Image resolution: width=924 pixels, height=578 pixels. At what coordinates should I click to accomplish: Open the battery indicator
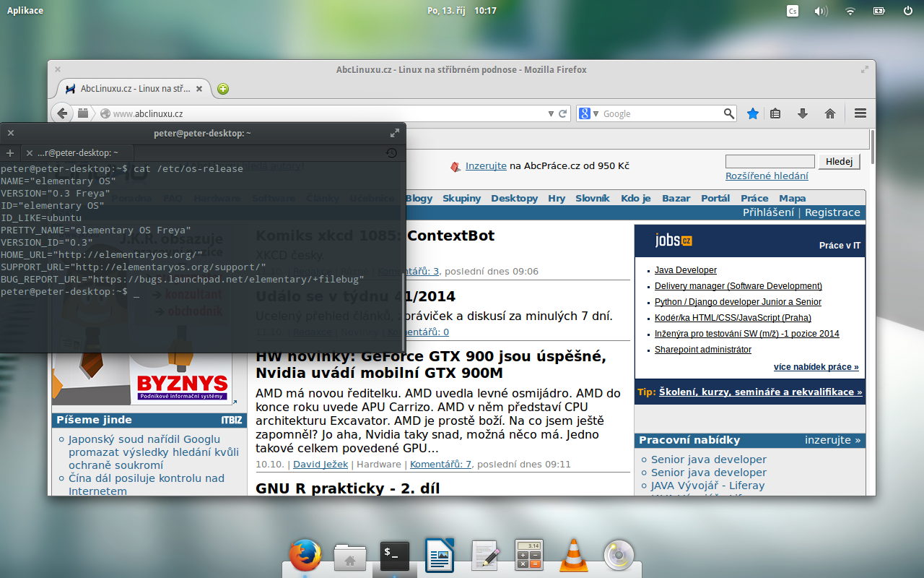(x=879, y=11)
